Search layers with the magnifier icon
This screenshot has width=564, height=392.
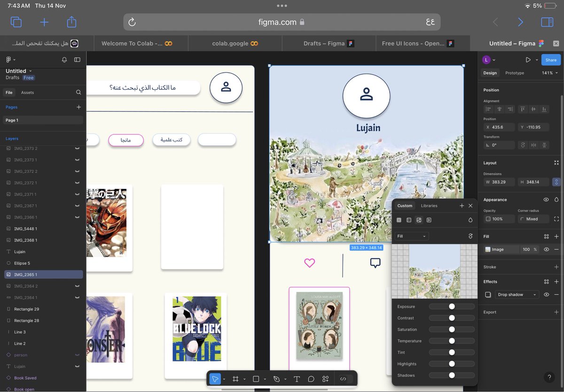[x=78, y=93]
